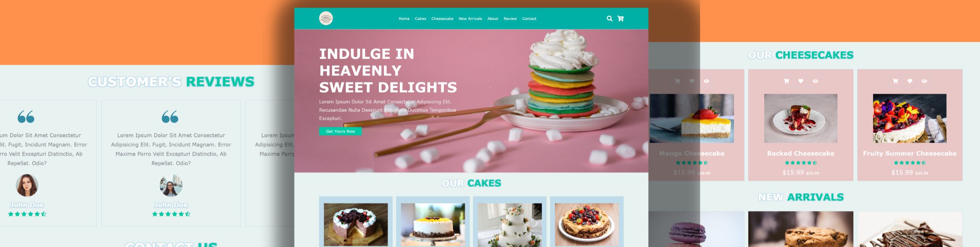Screen dimensions: 980x247
Task: Open the Contact navigation link
Action: pos(529,19)
